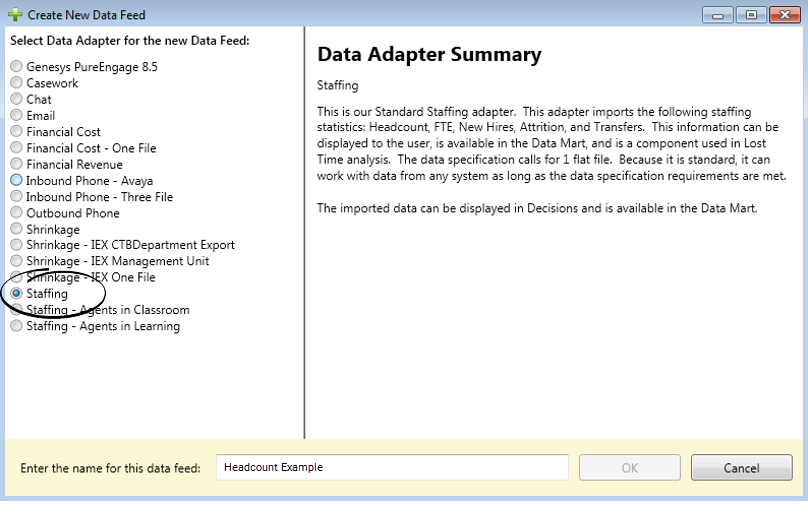The image size is (808, 513).
Task: Click the 'Staffing' subtitle in the summary
Action: pos(338,86)
